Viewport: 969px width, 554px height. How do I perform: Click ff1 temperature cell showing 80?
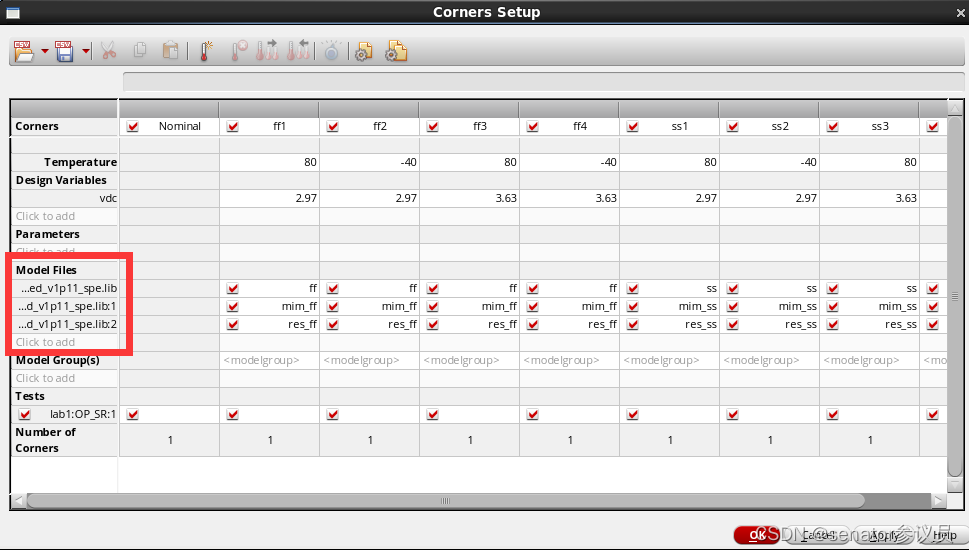coord(269,162)
